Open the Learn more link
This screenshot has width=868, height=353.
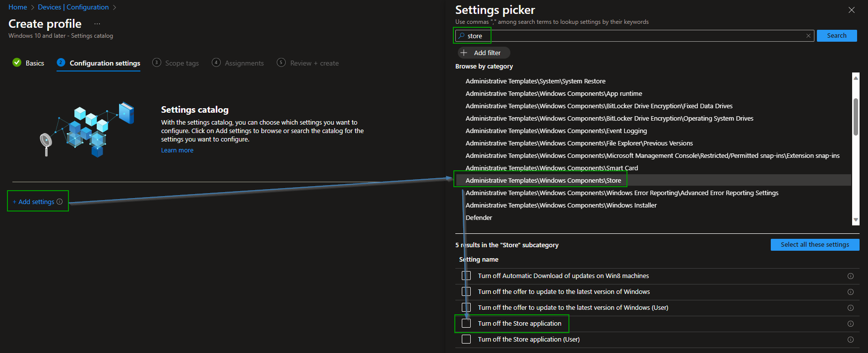coord(177,150)
